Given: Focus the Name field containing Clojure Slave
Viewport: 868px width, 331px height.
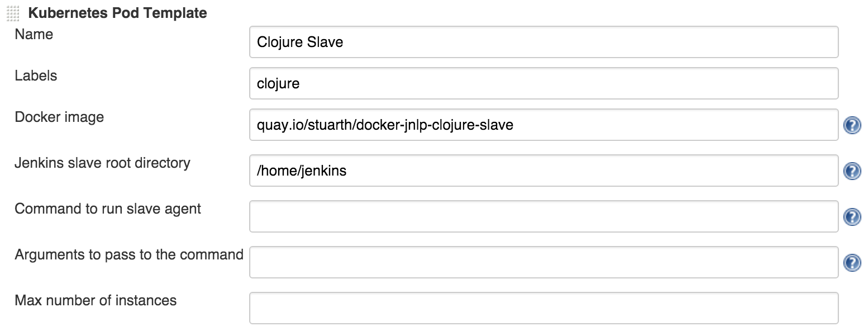Looking at the screenshot, I should coord(543,42).
